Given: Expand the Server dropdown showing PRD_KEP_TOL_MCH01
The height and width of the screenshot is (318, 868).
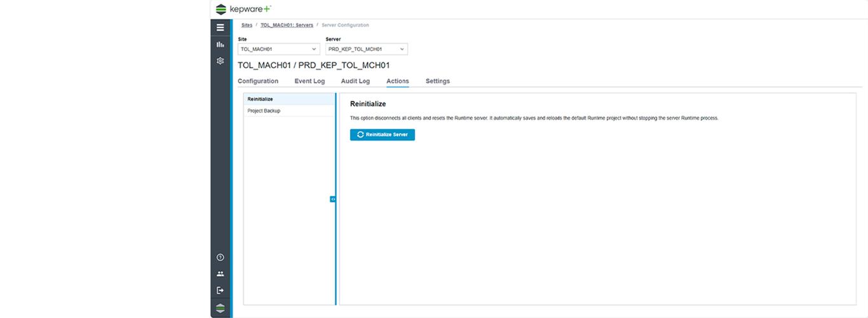Looking at the screenshot, I should (366, 49).
